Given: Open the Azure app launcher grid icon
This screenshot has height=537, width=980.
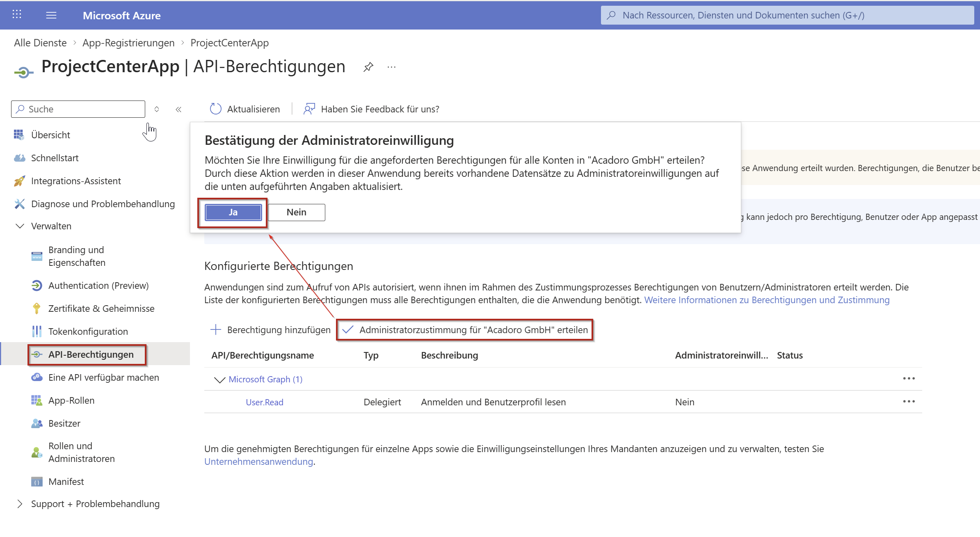Looking at the screenshot, I should [17, 15].
